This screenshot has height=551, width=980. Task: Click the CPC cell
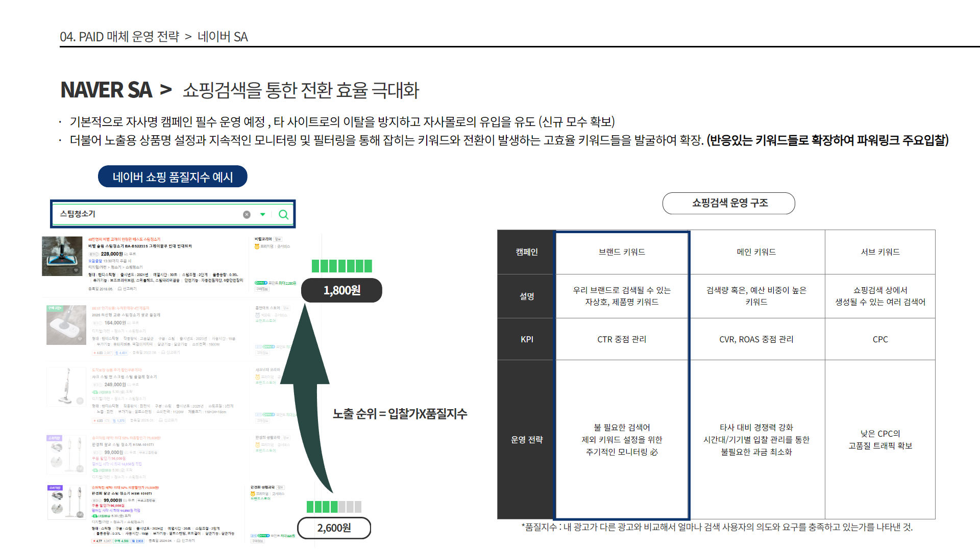point(880,339)
